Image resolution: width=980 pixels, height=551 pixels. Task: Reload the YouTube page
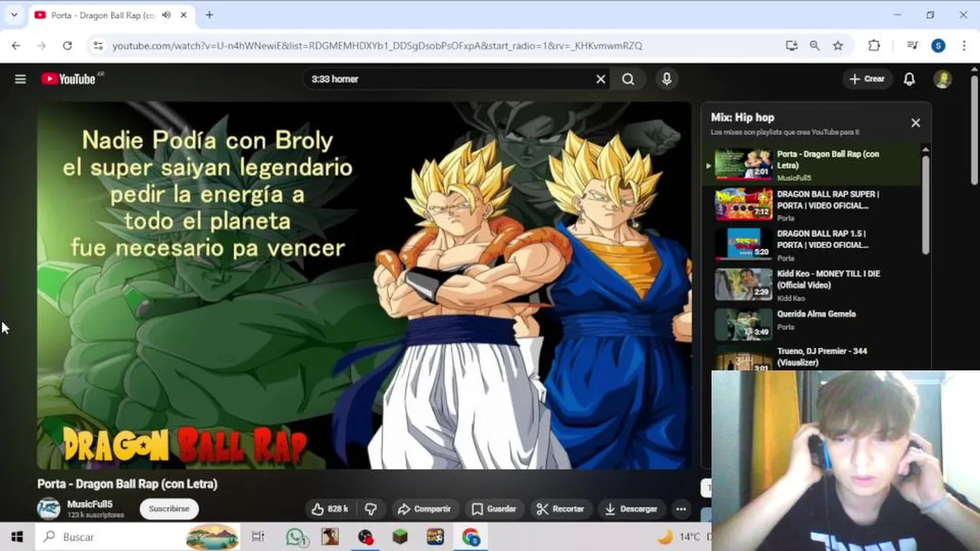pyautogui.click(x=67, y=46)
